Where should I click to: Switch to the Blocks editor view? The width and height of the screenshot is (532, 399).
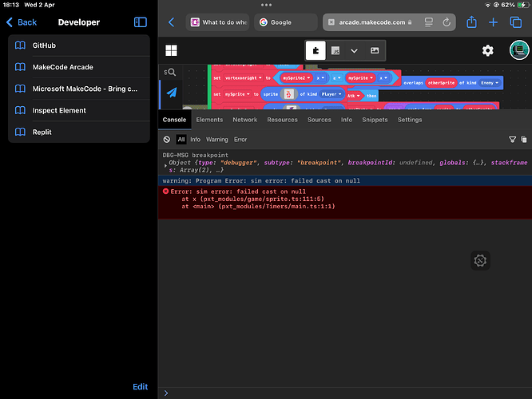pos(316,50)
